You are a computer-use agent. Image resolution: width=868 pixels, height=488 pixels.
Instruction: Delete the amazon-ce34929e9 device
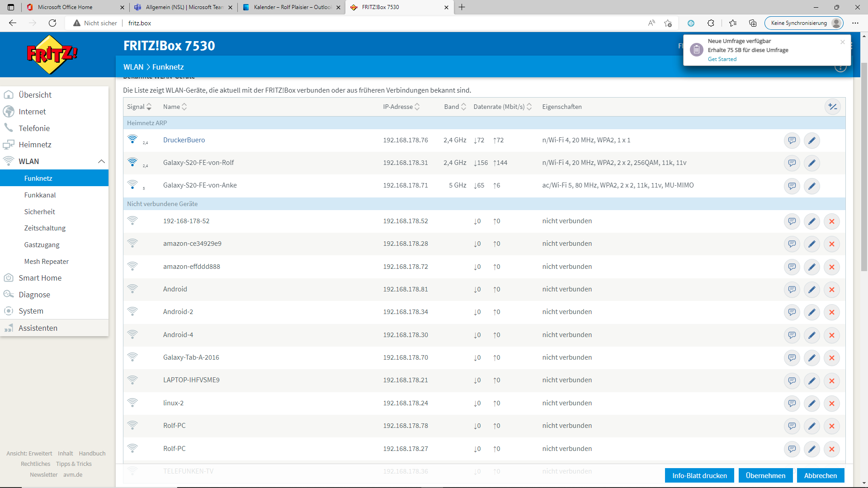pyautogui.click(x=831, y=244)
